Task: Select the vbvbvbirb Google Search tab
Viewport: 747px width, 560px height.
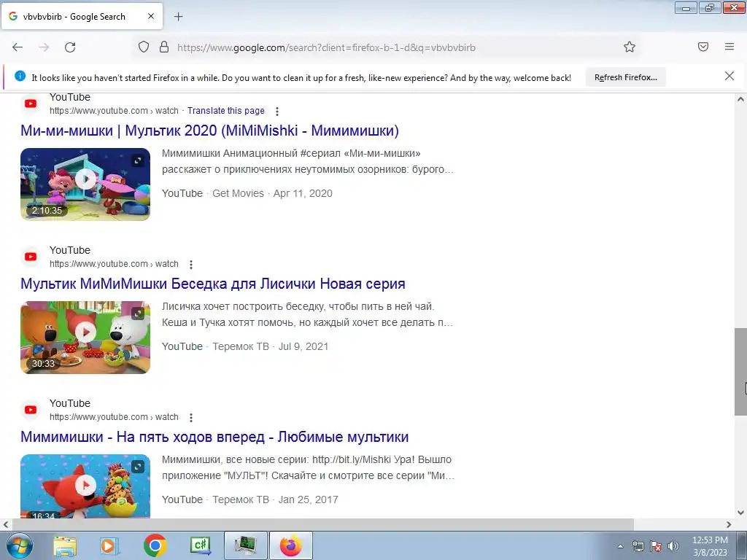Action: pyautogui.click(x=82, y=16)
